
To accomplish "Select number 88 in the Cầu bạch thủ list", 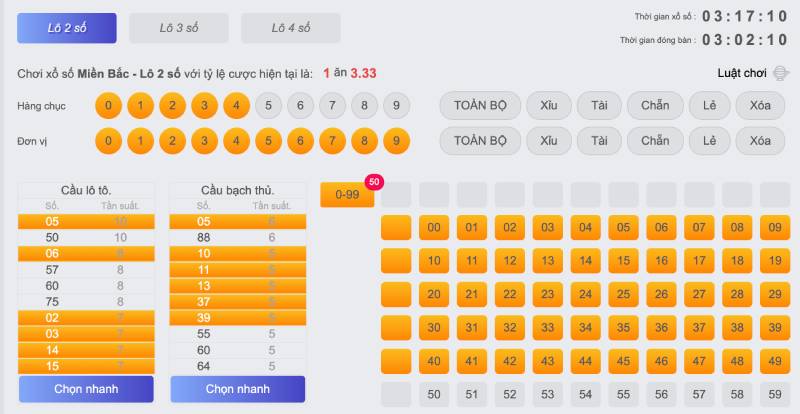I will (204, 238).
